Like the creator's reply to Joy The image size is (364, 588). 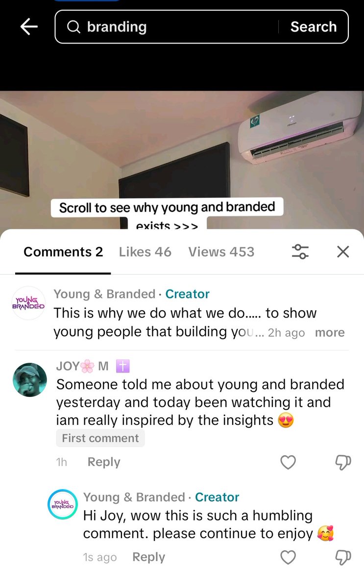click(288, 557)
